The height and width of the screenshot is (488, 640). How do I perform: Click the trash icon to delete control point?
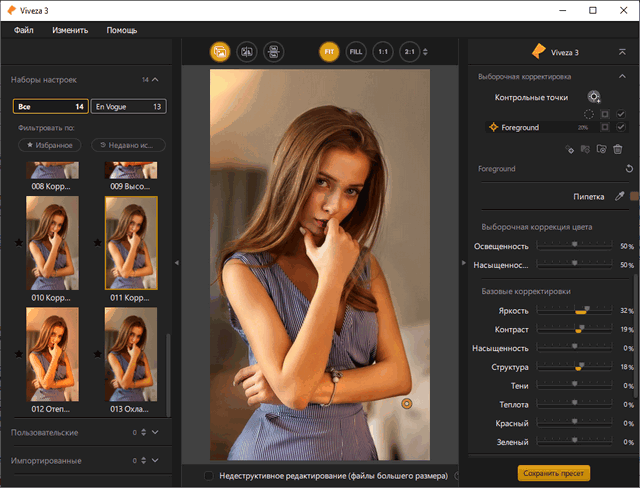pos(618,149)
